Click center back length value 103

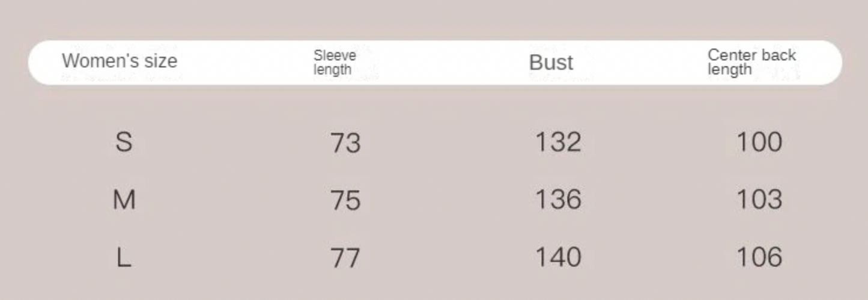pos(759,200)
